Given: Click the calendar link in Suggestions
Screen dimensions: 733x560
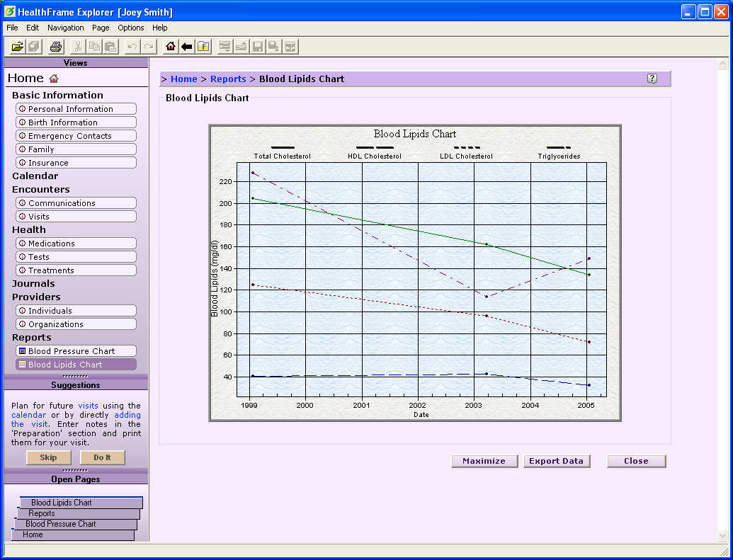Looking at the screenshot, I should click(28, 415).
